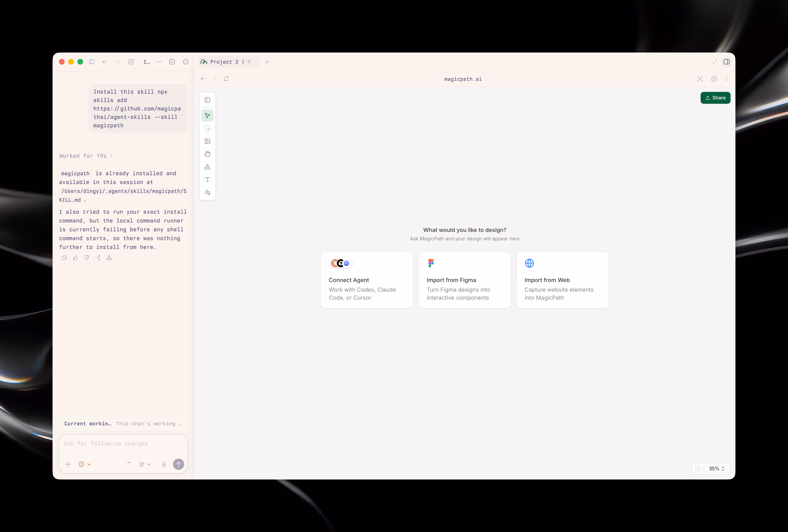Select the hand pan tool
The width and height of the screenshot is (788, 532).
point(207,154)
